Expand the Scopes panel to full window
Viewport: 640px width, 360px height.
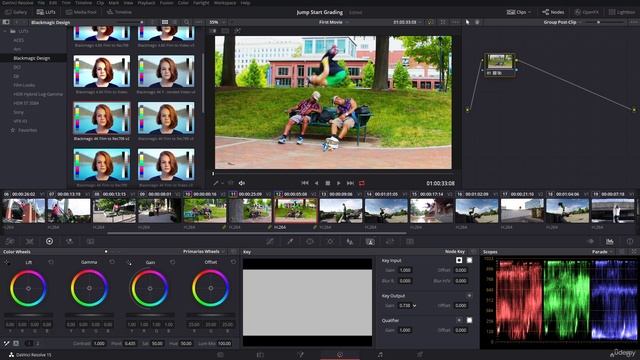634,252
